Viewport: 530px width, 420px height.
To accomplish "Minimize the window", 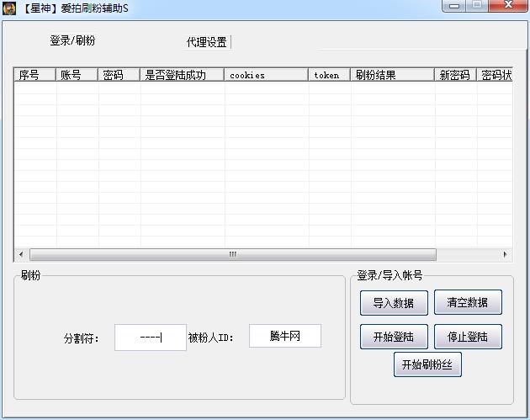I will [453, 6].
